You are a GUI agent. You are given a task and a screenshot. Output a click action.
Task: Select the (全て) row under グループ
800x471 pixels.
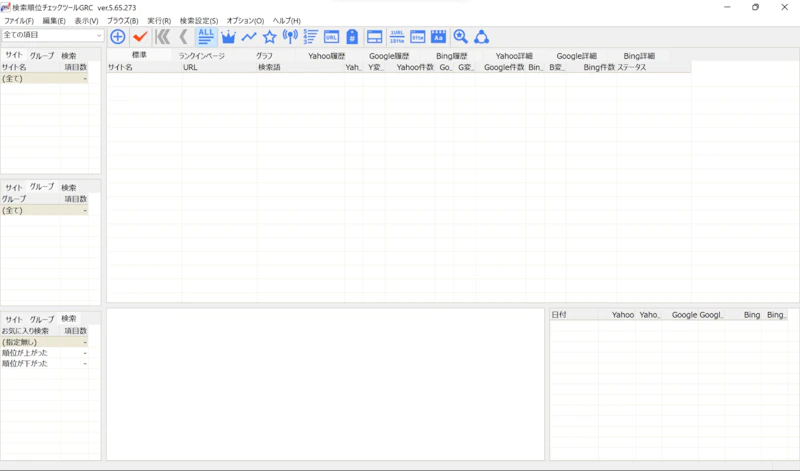(x=44, y=210)
